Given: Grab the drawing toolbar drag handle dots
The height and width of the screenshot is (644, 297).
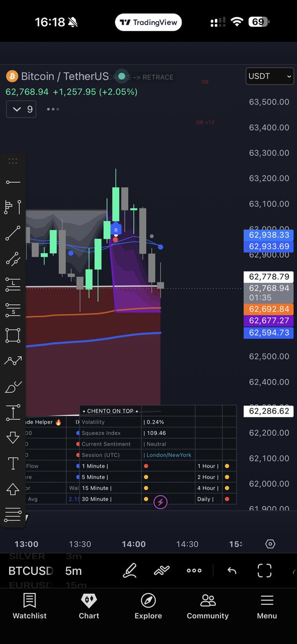Looking at the screenshot, I should click(13, 161).
